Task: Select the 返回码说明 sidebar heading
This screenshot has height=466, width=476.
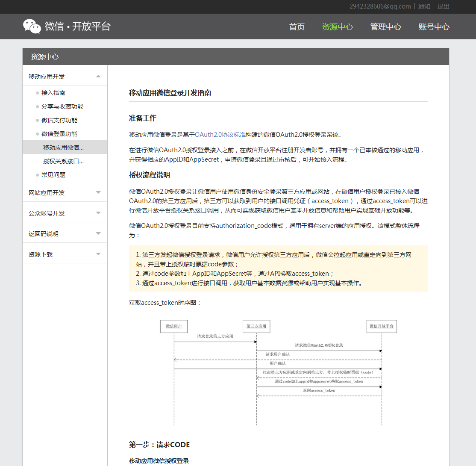Action: tap(44, 234)
